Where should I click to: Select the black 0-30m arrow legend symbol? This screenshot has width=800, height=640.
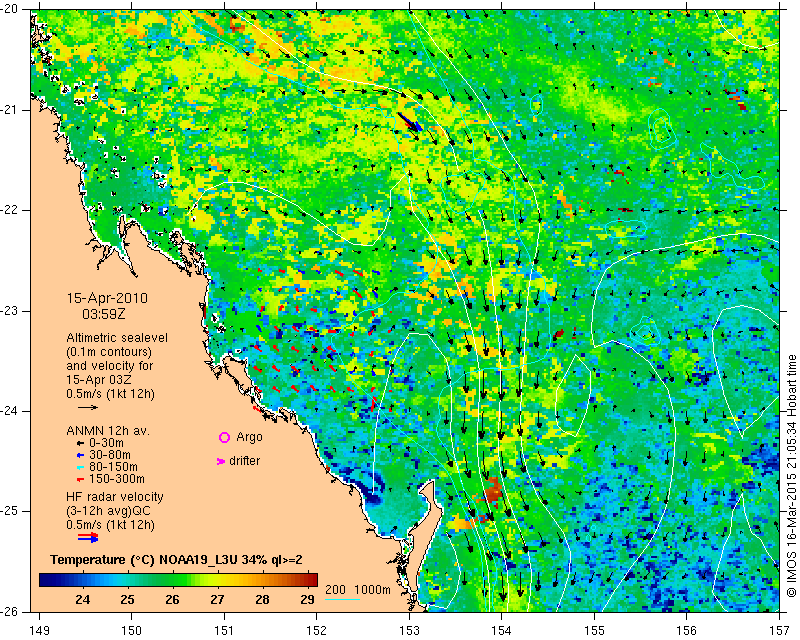tap(80, 444)
